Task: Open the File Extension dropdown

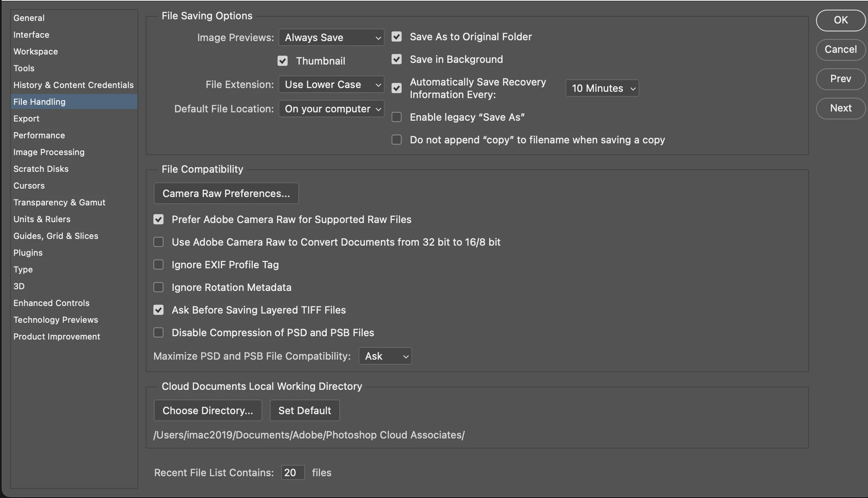Action: [x=331, y=84]
